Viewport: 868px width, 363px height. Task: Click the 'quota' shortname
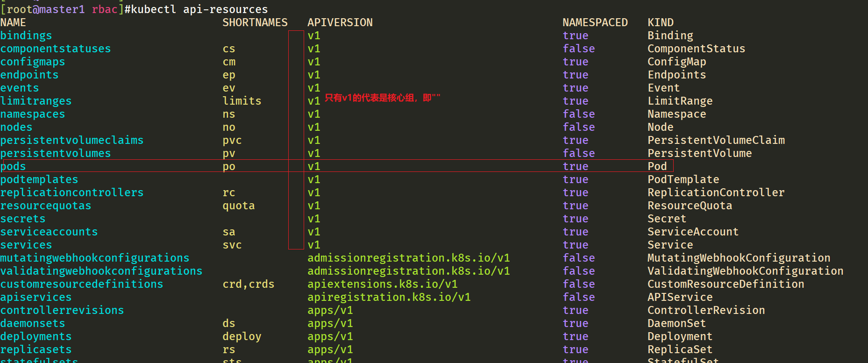coord(239,206)
